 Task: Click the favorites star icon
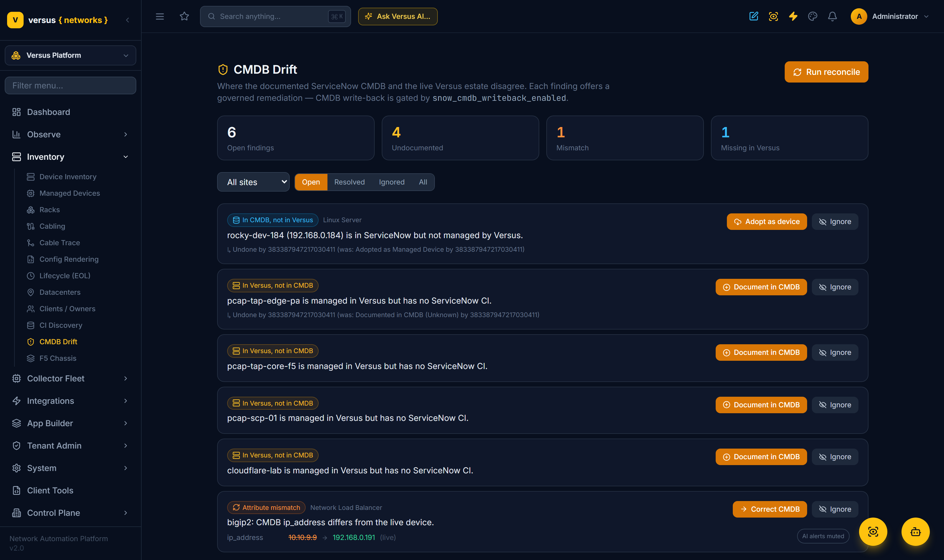(184, 16)
